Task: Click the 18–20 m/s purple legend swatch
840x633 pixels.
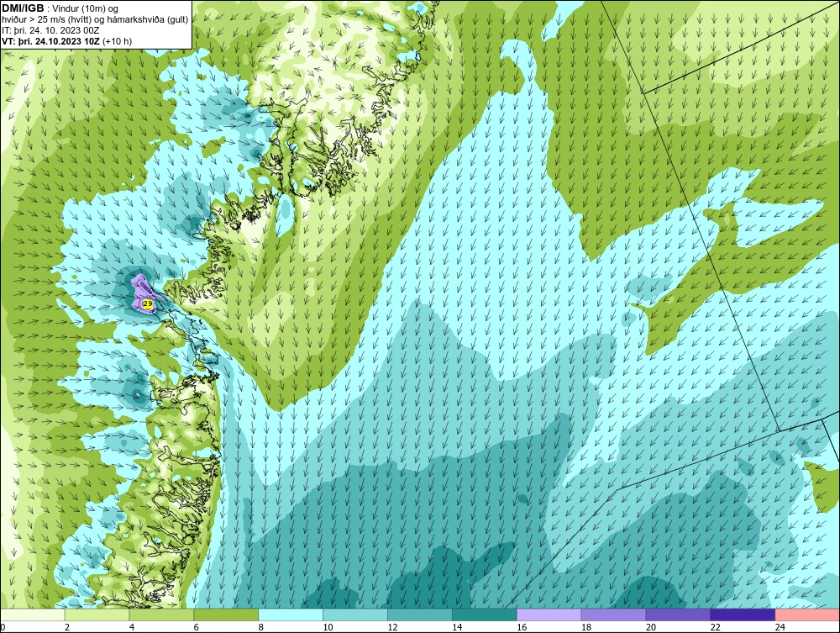Action: point(613,615)
